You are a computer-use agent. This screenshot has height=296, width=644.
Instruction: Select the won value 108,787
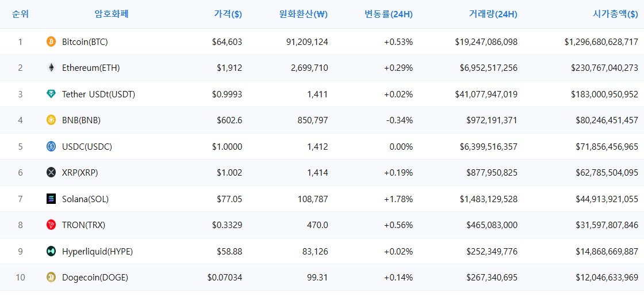tap(313, 199)
